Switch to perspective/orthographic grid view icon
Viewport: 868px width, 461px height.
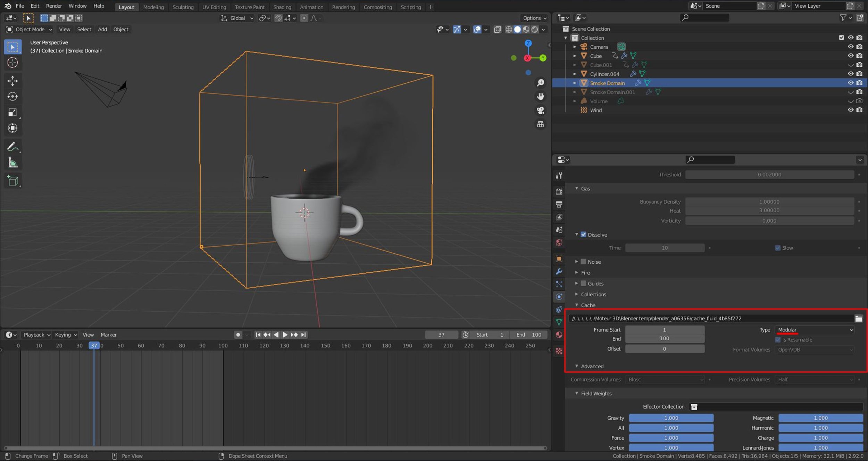(540, 124)
